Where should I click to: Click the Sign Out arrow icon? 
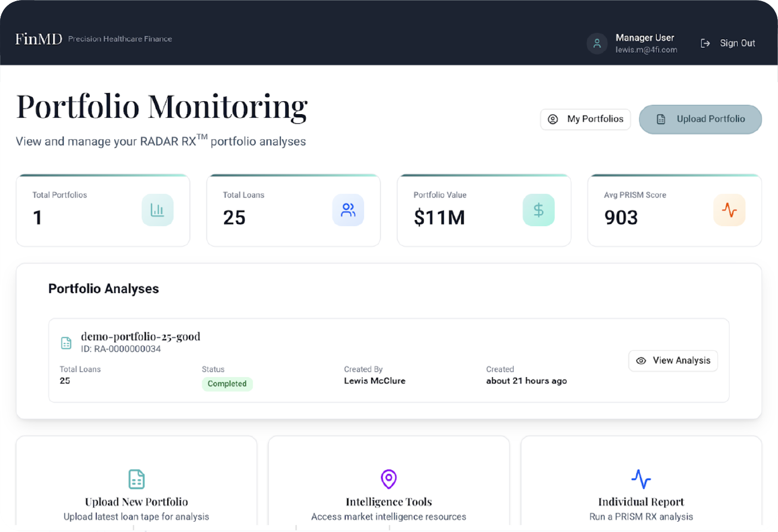pos(705,43)
